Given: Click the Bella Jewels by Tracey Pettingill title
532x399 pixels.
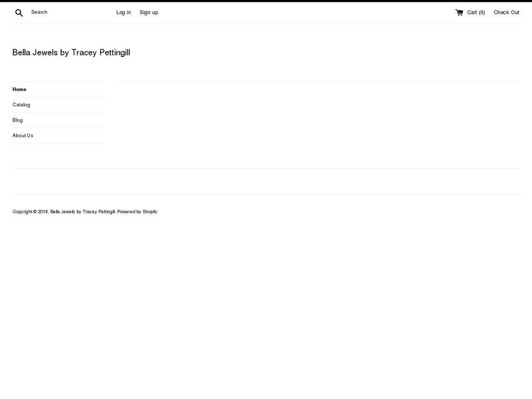Looking at the screenshot, I should pyautogui.click(x=71, y=52).
